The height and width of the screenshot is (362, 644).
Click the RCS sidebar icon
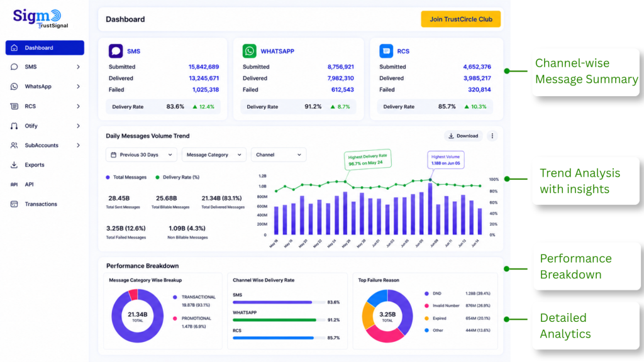point(14,106)
